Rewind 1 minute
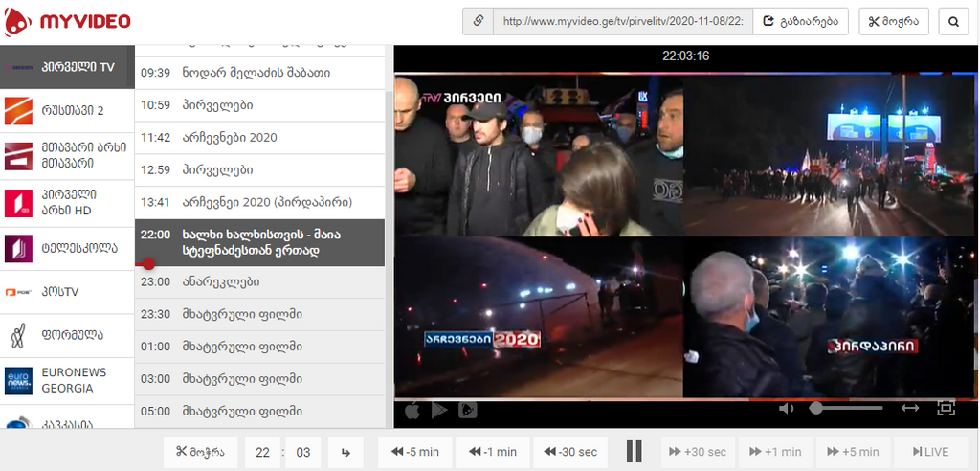The image size is (980, 471). coord(493,452)
